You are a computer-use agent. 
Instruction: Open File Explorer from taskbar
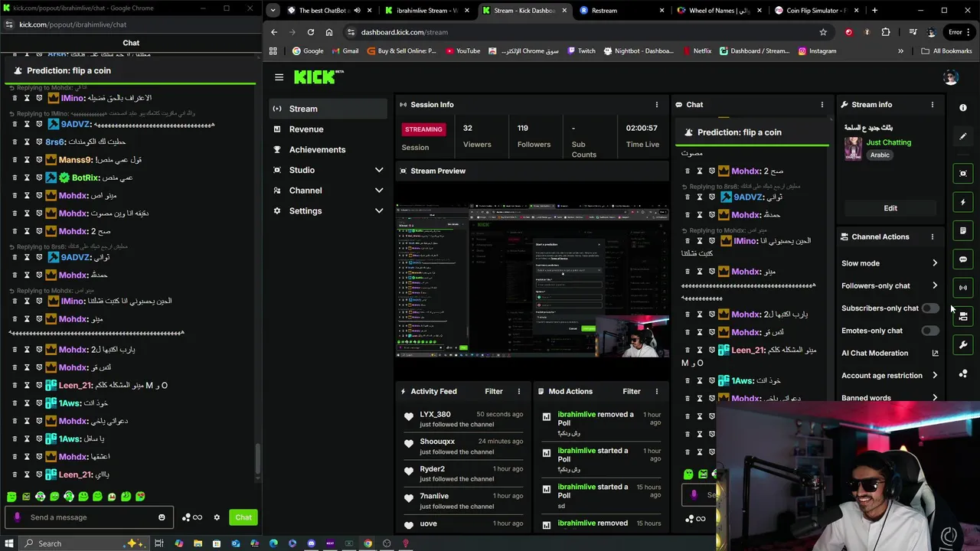click(x=198, y=543)
